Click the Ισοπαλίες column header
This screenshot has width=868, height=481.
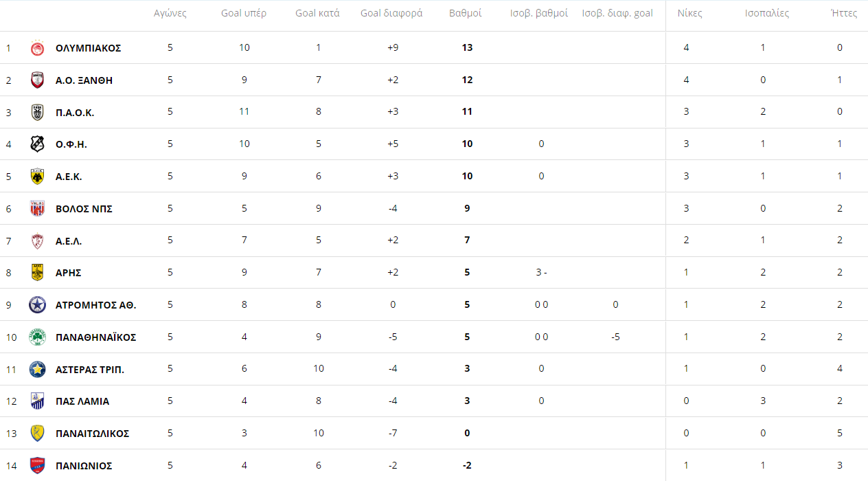pos(767,13)
